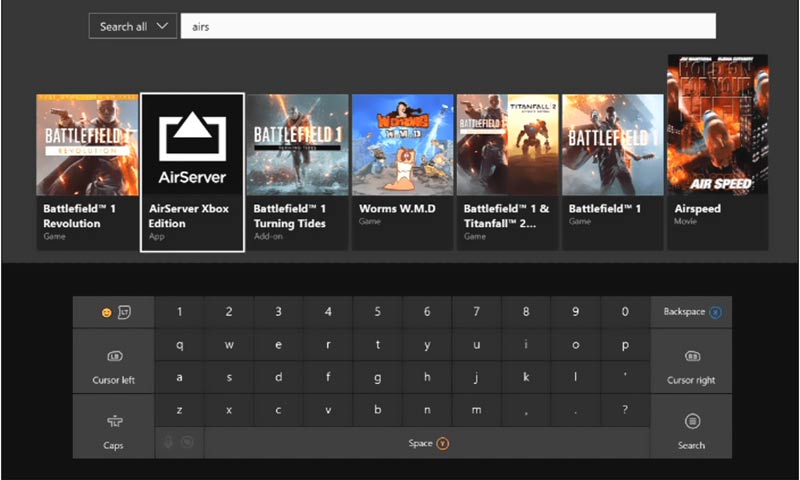The image size is (800, 480).
Task: Click the microphone voice input icon
Action: coord(168,442)
